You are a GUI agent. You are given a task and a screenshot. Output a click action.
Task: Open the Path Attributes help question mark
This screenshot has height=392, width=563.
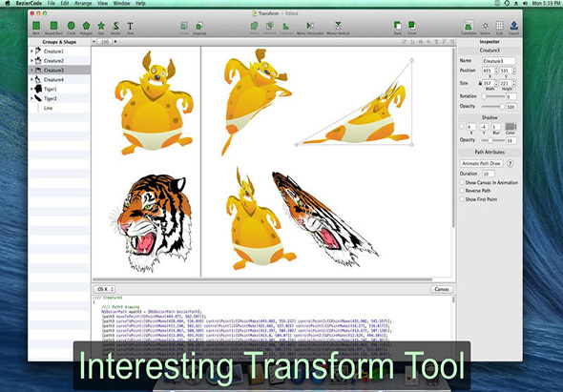(510, 163)
